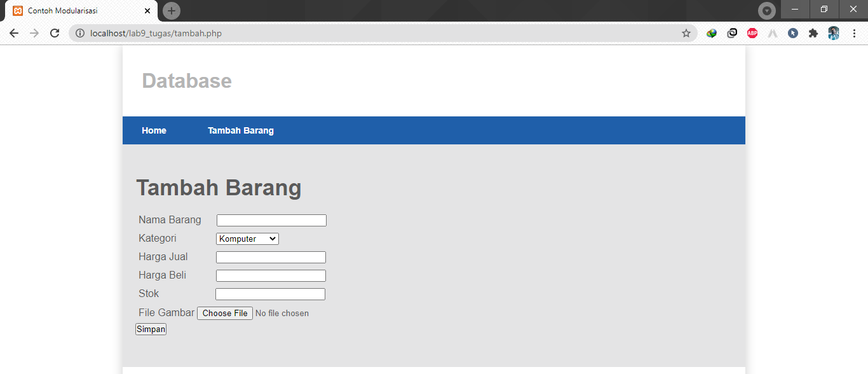
Task: Click the circular dropdown icon in the title bar
Action: click(x=767, y=11)
